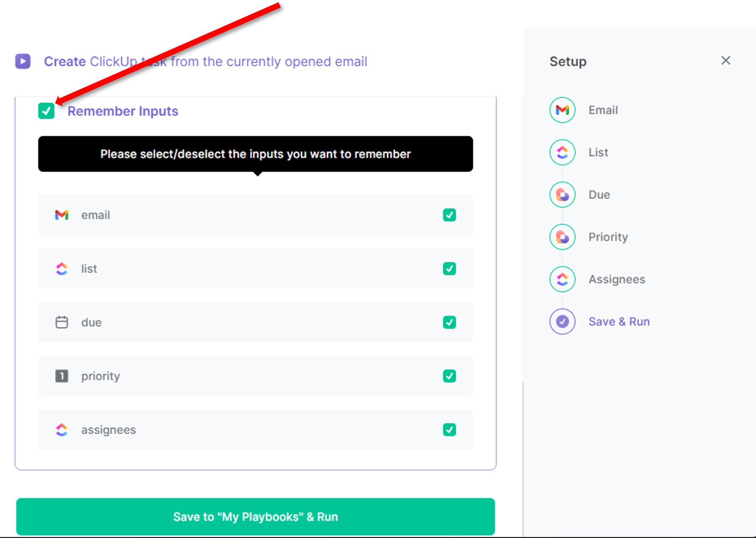756x538 pixels.
Task: Click the Gmail icon next to email input
Action: [x=62, y=215]
